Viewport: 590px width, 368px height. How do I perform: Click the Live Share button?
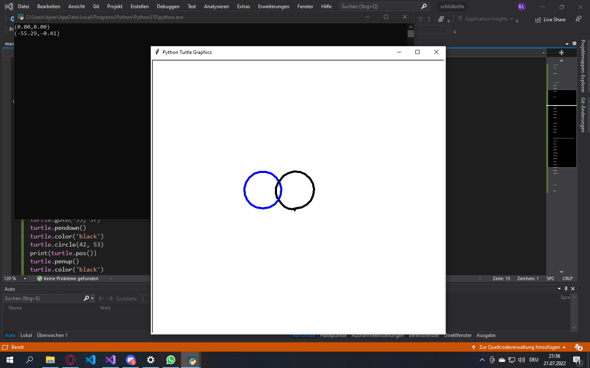pos(550,20)
